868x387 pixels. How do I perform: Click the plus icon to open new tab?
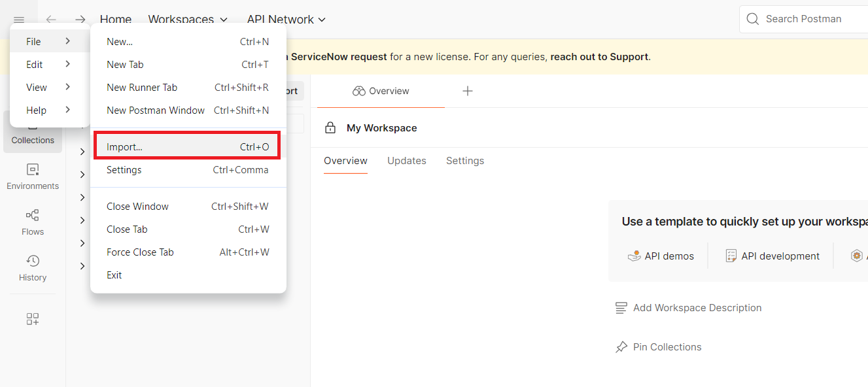[468, 91]
